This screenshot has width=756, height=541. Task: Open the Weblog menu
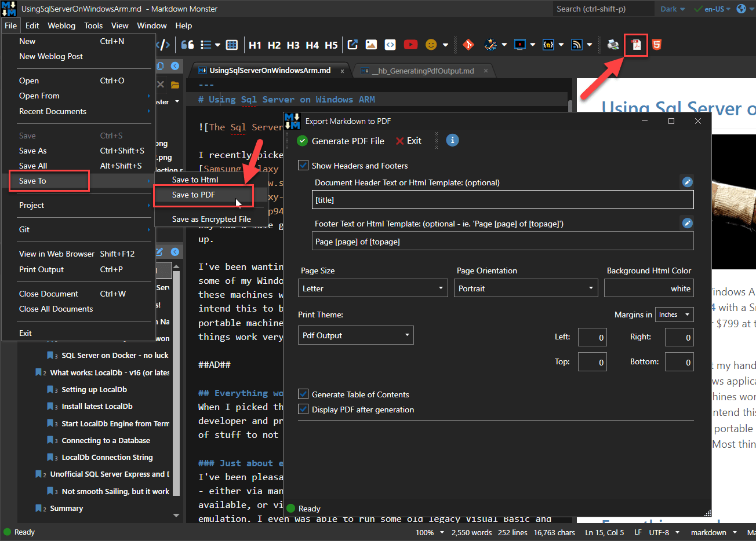[61, 25]
